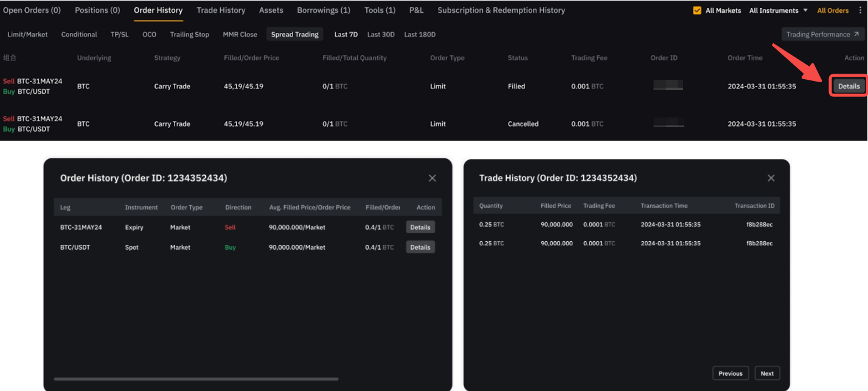
Task: Click the Order History horizontal scrollbar
Action: pyautogui.click(x=196, y=379)
